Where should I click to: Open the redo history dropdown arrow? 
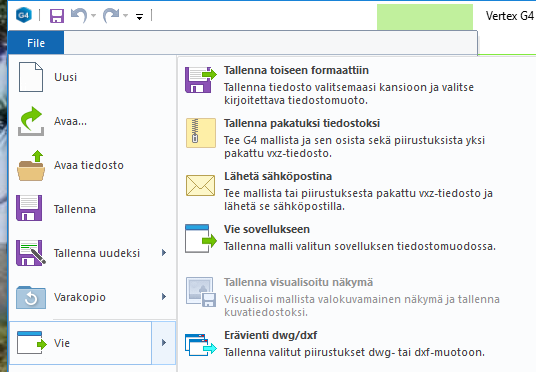[125, 16]
